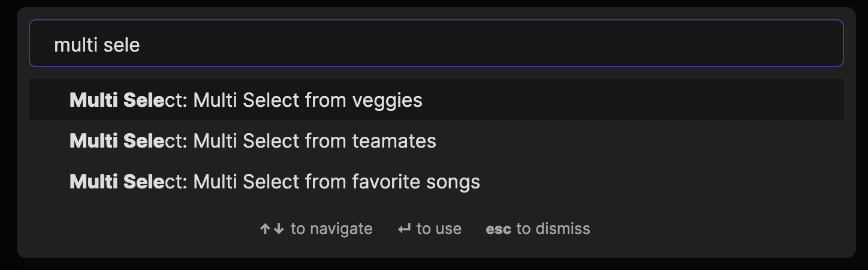Image resolution: width=868 pixels, height=270 pixels.
Task: Click the up arrow navigate hint icon
Action: coord(266,229)
